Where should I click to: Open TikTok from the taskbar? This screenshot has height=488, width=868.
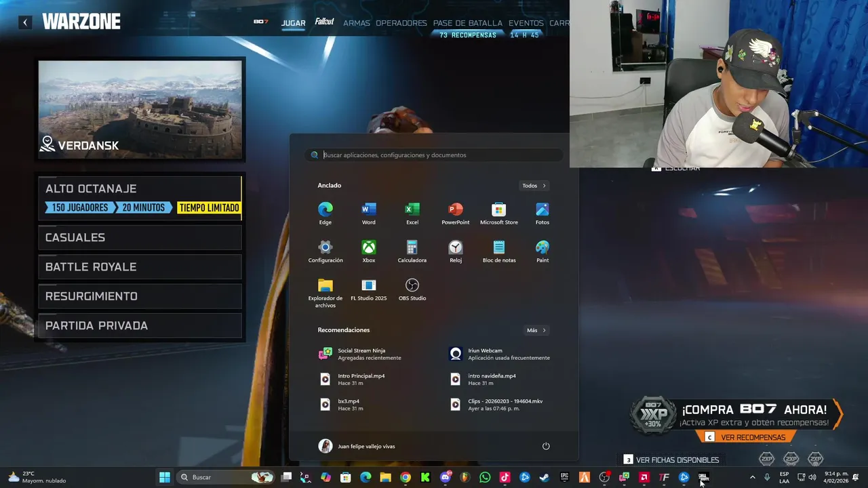tap(505, 477)
